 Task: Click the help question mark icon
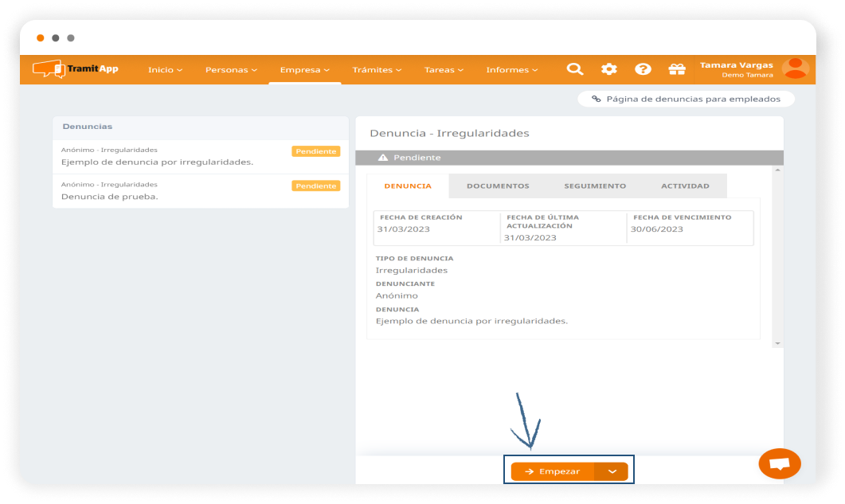coord(643,69)
